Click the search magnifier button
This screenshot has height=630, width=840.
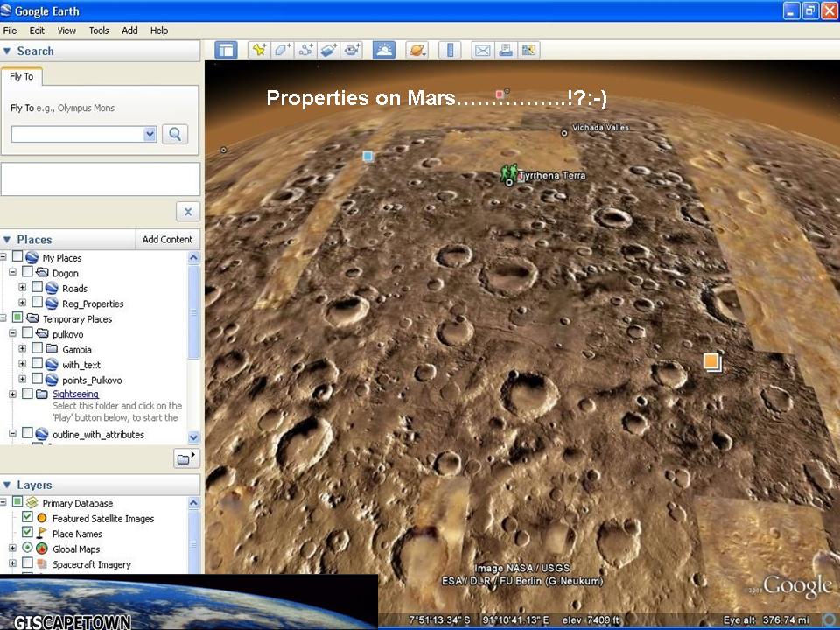click(x=175, y=134)
